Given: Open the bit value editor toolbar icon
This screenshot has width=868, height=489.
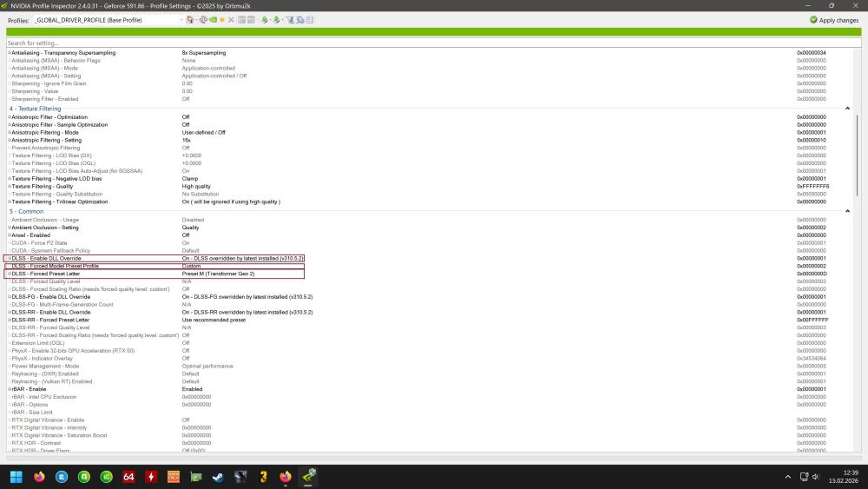Looking at the screenshot, I should (x=310, y=19).
